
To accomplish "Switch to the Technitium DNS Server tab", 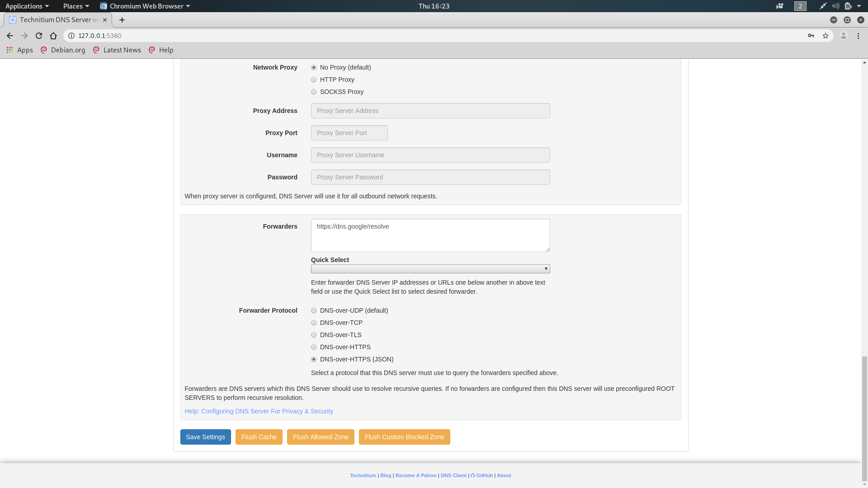I will (x=54, y=19).
